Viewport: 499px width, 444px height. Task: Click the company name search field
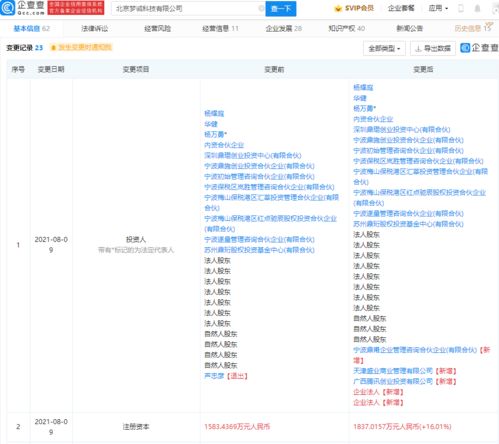[188, 9]
